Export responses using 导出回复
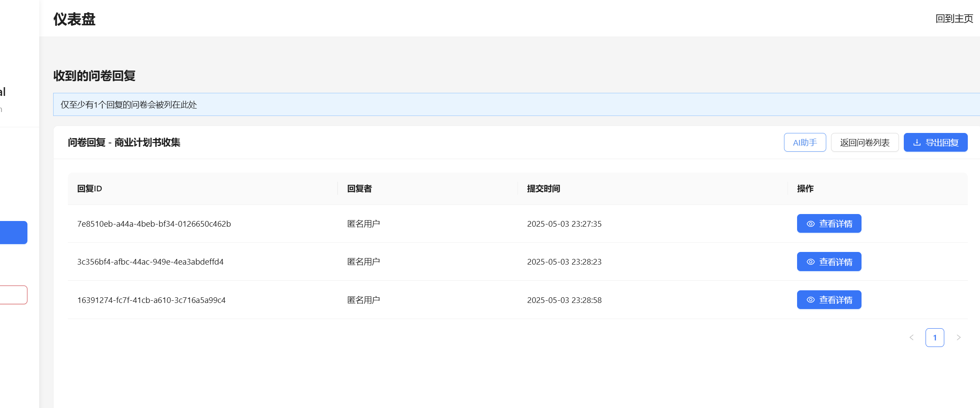Image resolution: width=980 pixels, height=408 pixels. pos(936,142)
